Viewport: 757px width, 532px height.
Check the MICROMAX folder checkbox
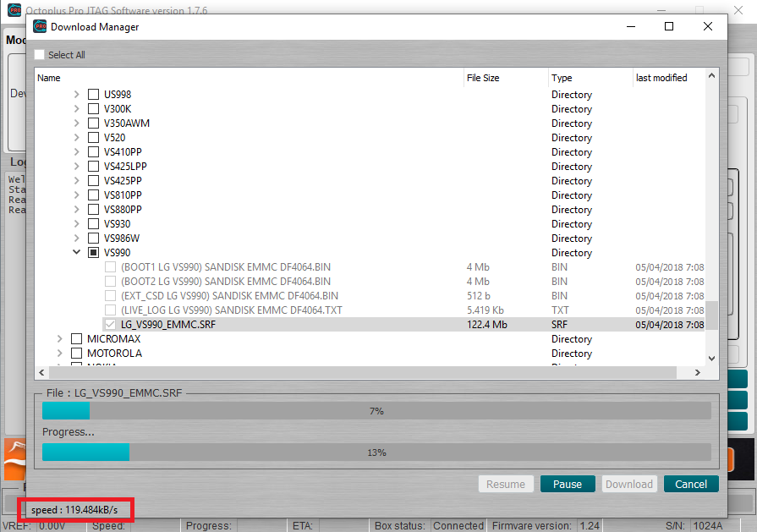[77, 339]
